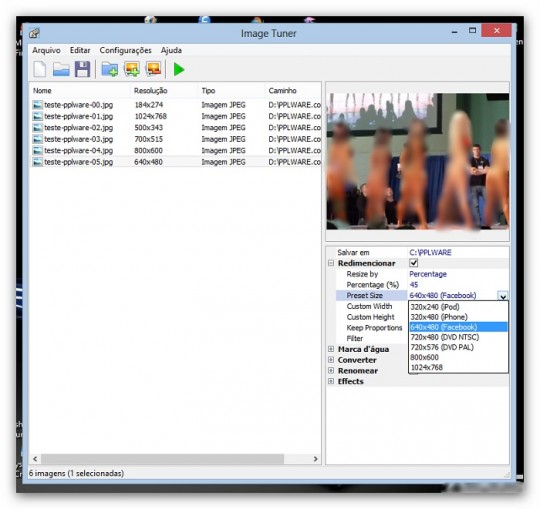Select the Custom Width property
540x509 pixels.
(369, 306)
